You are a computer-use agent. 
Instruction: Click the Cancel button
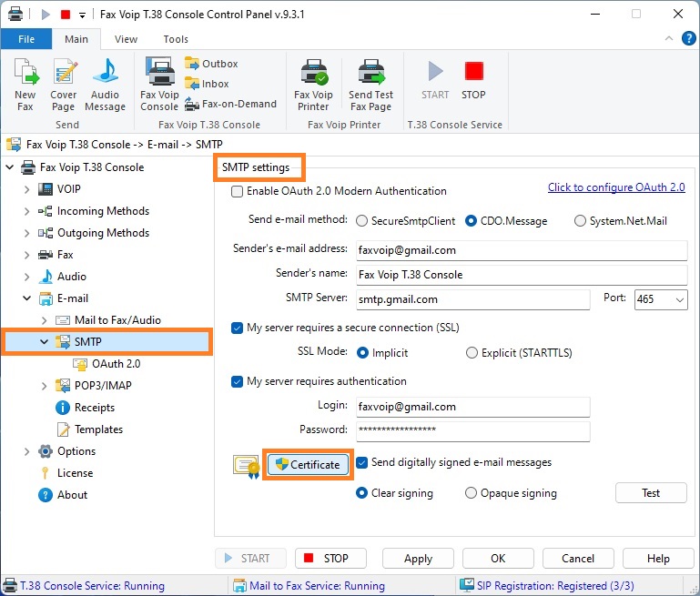click(x=578, y=559)
